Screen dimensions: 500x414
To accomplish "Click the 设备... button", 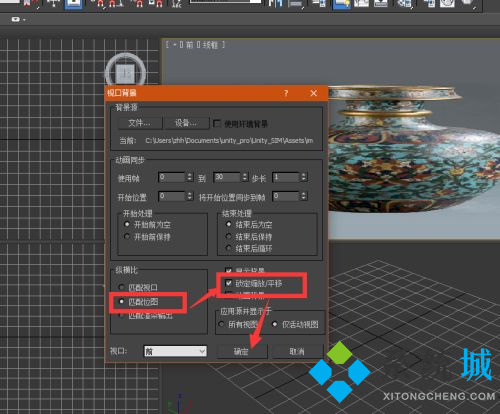I will (186, 123).
